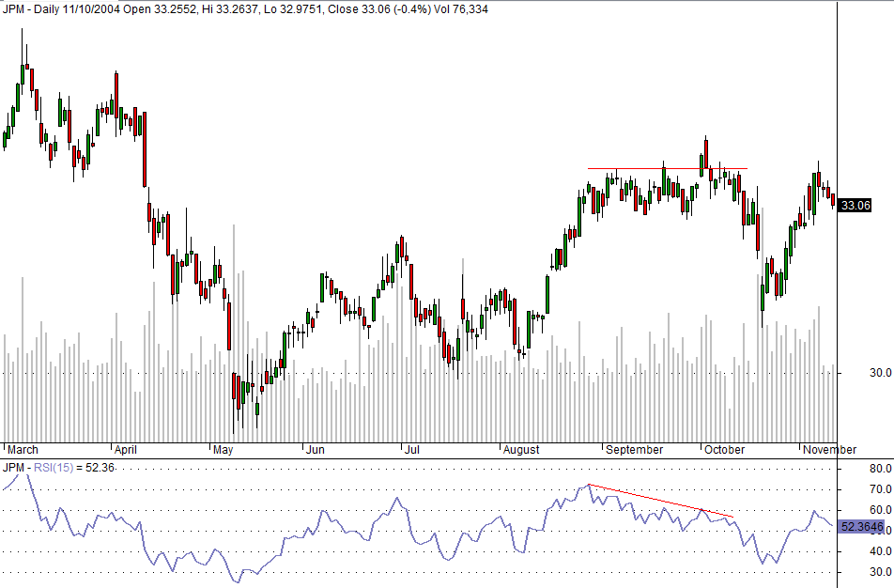The height and width of the screenshot is (588, 894).
Task: Click the 60.0 level on the RSI scale
Action: (880, 510)
